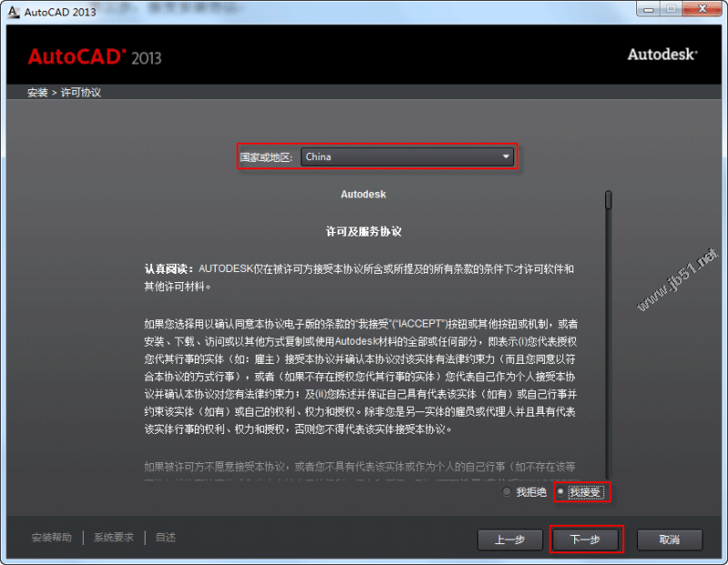This screenshot has height=565, width=728.
Task: Minimize the AutoCAD 2013 installer window
Action: pos(649,12)
